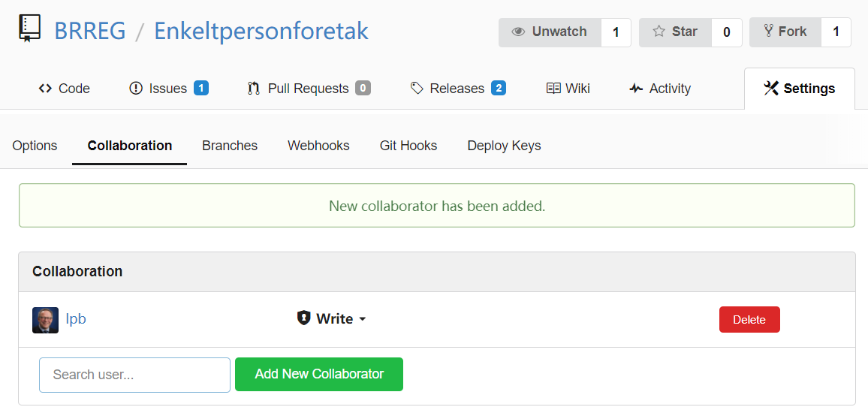Click the Activity pulse icon
868x419 pixels.
[x=636, y=89]
